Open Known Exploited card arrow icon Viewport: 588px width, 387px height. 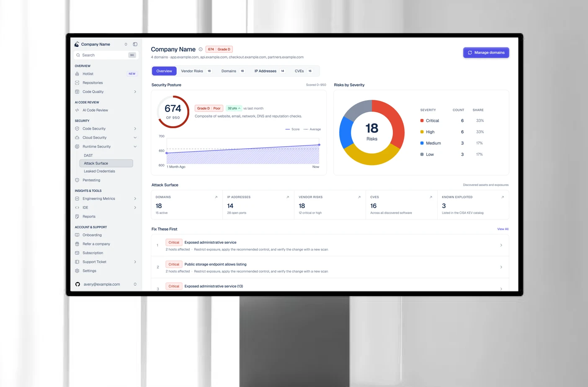(x=503, y=197)
